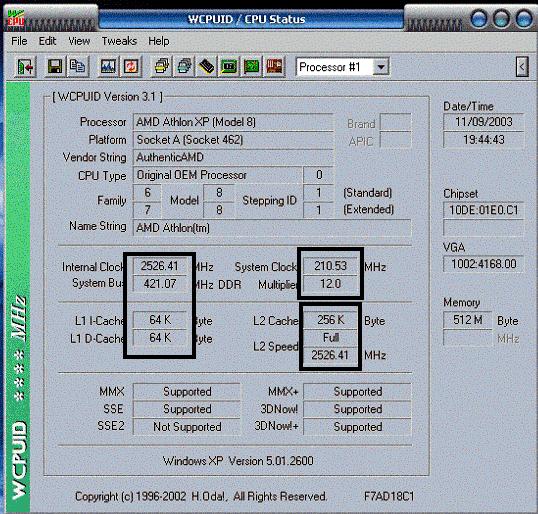Image resolution: width=538 pixels, height=514 pixels.
Task: Click the black memory chip icon
Action: click(207, 67)
